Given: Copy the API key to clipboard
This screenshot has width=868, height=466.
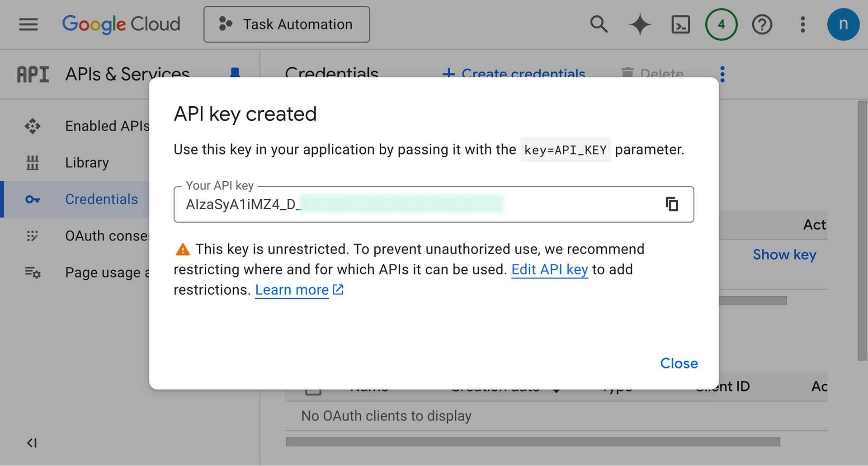Looking at the screenshot, I should pyautogui.click(x=672, y=204).
